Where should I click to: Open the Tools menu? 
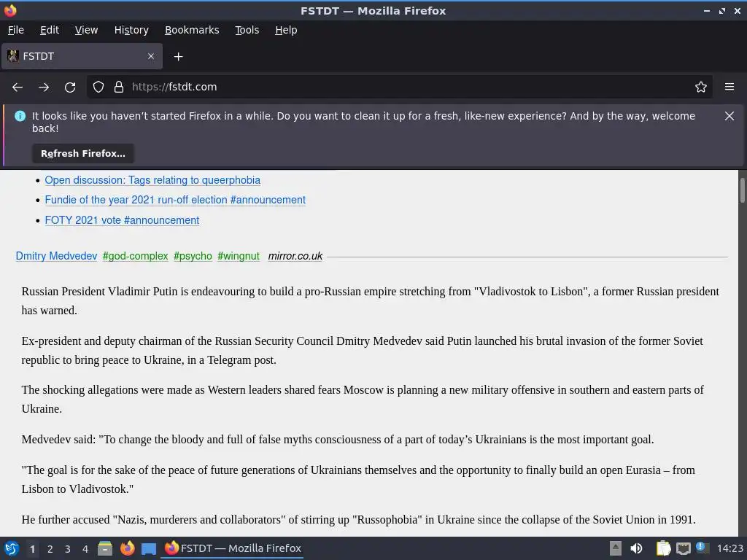coord(247,30)
